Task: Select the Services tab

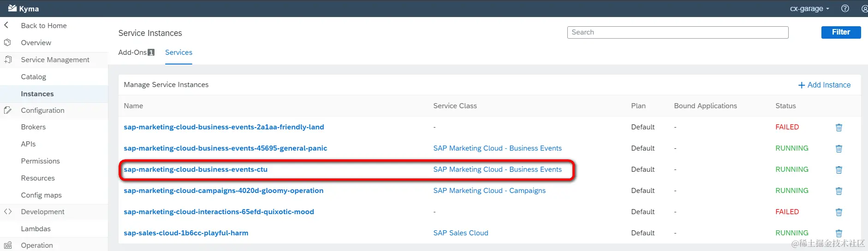Action: (x=178, y=53)
